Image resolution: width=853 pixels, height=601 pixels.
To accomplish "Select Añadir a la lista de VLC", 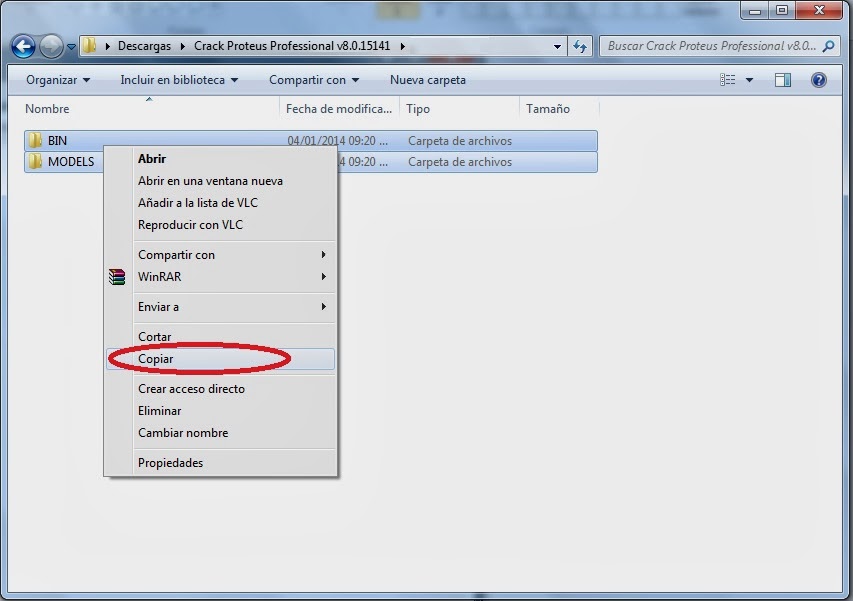I will tap(220, 203).
